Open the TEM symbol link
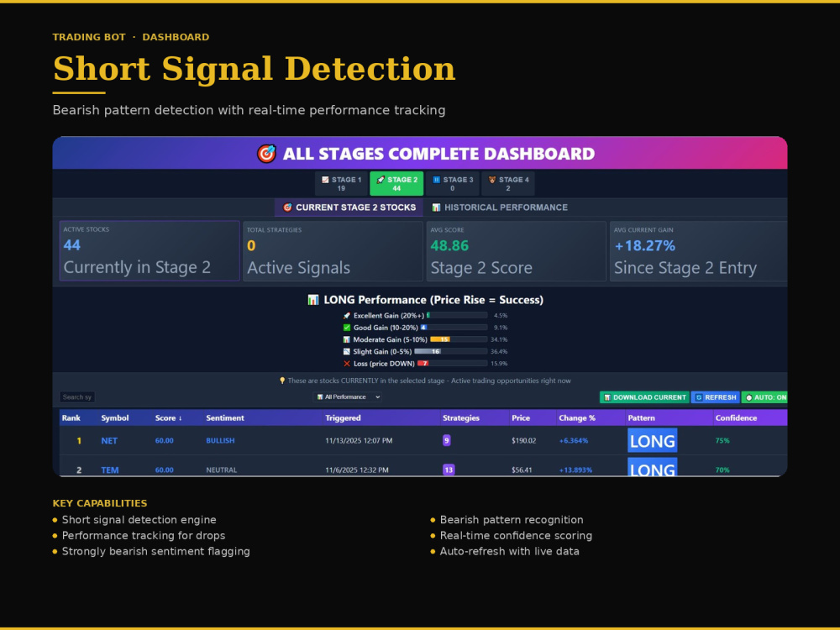The image size is (840, 630). point(110,470)
